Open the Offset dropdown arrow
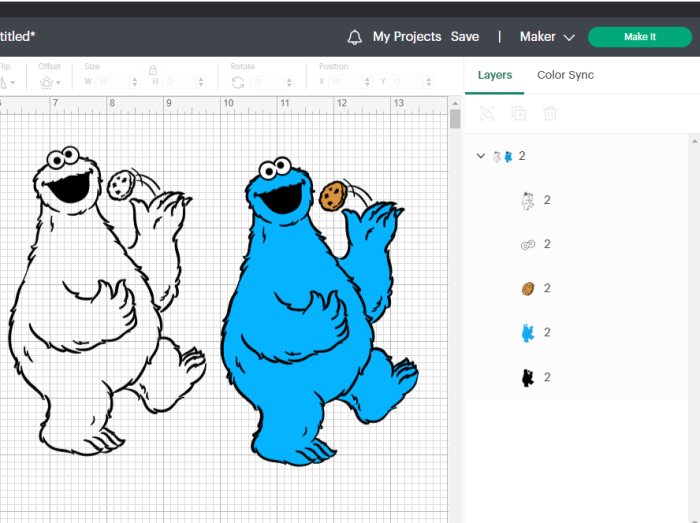This screenshot has height=523, width=700. tap(58, 83)
